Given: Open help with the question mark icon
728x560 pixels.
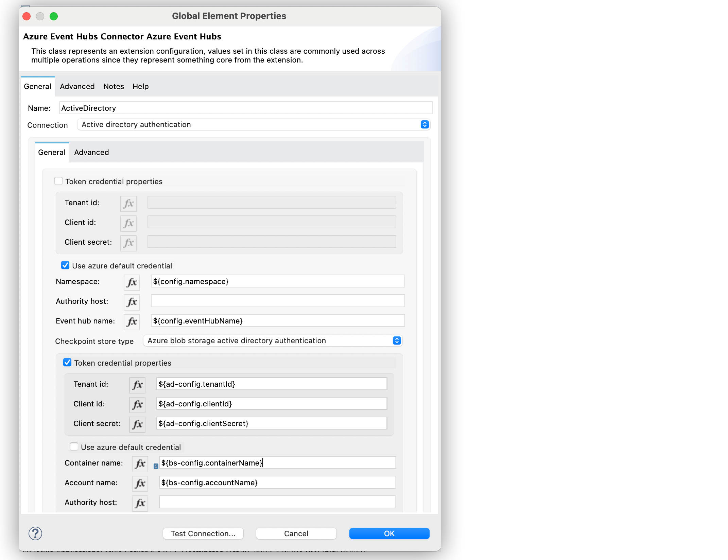Looking at the screenshot, I should tap(35, 533).
